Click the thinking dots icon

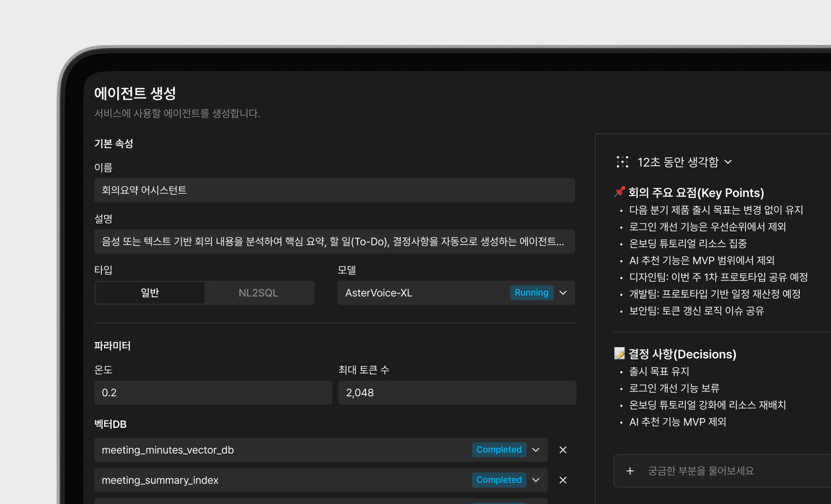click(x=622, y=162)
